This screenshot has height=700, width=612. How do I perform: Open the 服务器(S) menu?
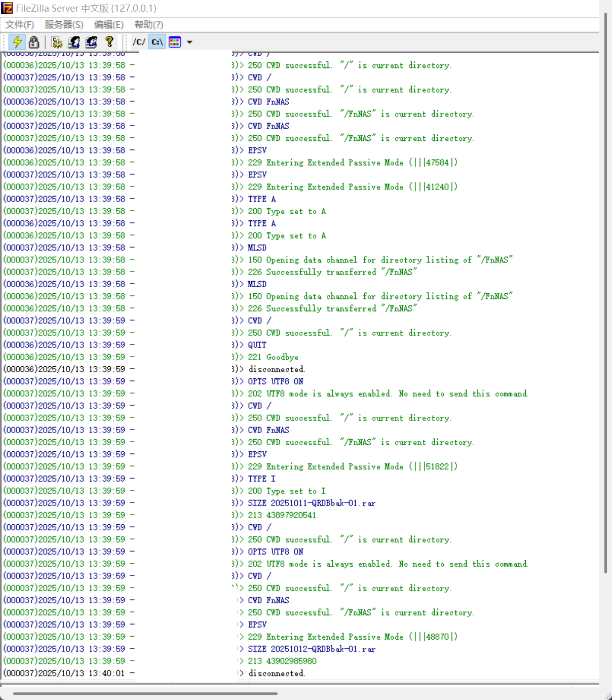click(x=64, y=25)
